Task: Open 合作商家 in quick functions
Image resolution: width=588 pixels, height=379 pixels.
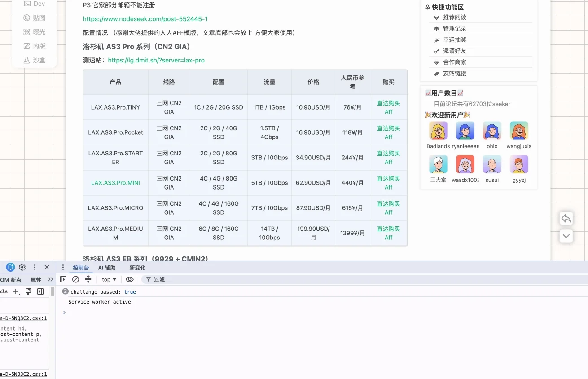Action: click(x=454, y=62)
